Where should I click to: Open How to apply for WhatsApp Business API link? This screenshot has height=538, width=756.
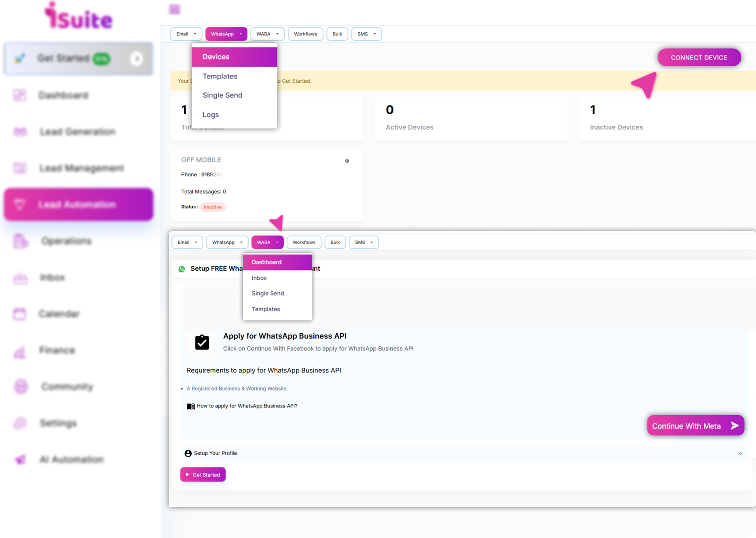pyautogui.click(x=247, y=406)
